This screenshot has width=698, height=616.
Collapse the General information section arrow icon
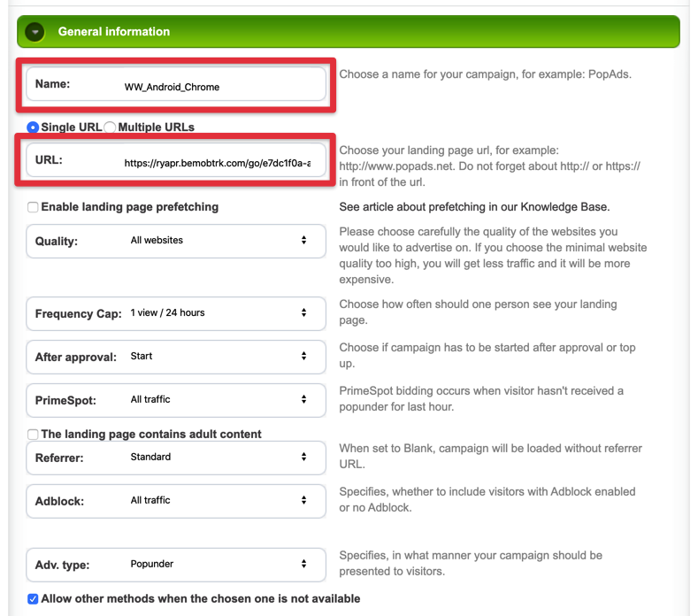35,32
